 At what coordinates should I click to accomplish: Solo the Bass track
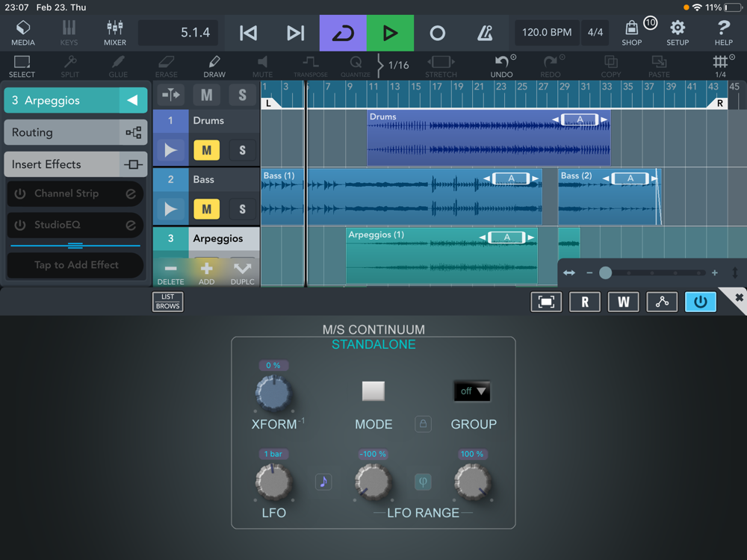[243, 209]
